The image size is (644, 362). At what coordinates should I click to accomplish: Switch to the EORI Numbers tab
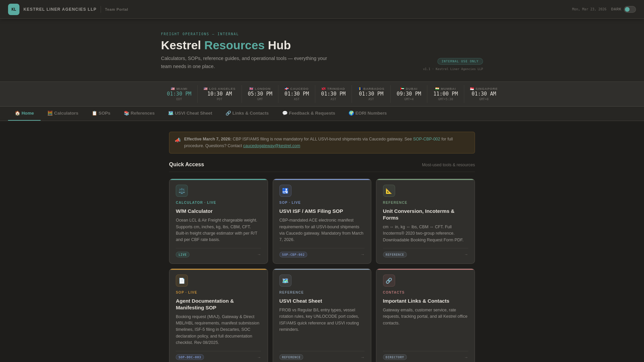[368, 113]
